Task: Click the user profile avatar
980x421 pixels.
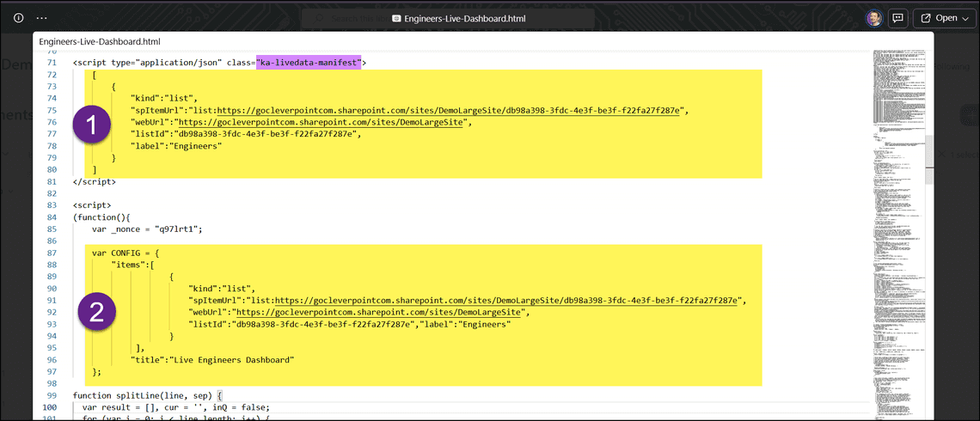Action: 873,18
